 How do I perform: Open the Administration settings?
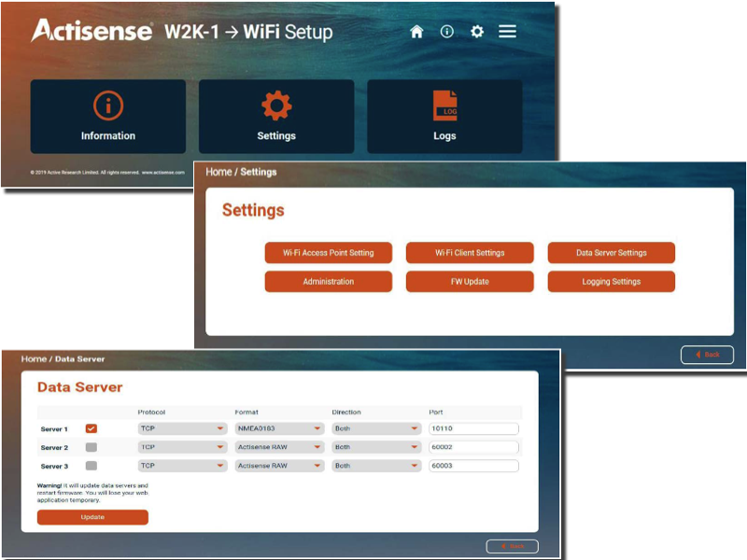click(329, 282)
